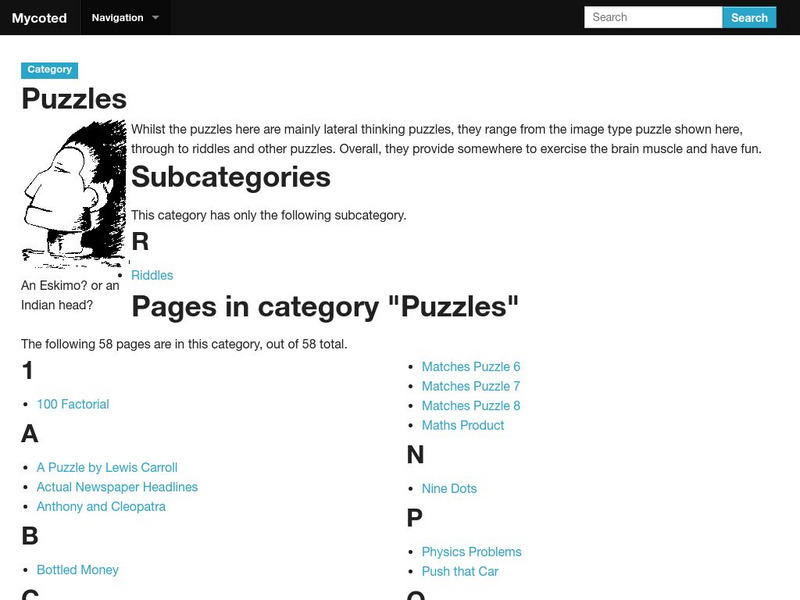Click the Category label badge
This screenshot has height=600, width=800.
pyautogui.click(x=50, y=70)
